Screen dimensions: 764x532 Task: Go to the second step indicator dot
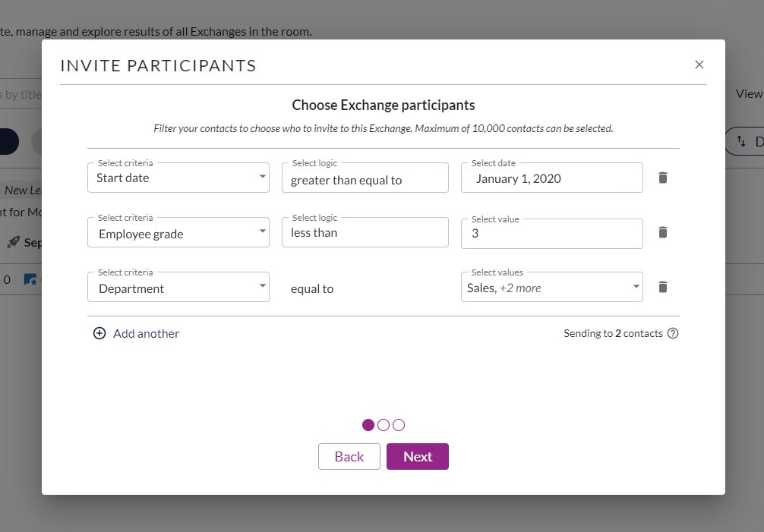coord(384,425)
